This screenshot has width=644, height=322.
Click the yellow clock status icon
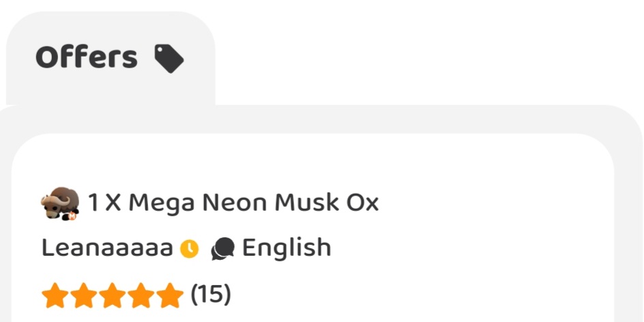[189, 250]
